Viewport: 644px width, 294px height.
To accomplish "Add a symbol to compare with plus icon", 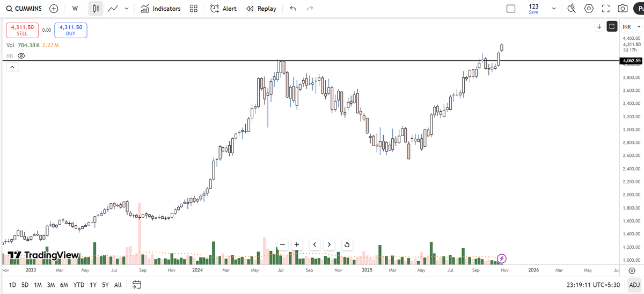I will click(x=54, y=9).
